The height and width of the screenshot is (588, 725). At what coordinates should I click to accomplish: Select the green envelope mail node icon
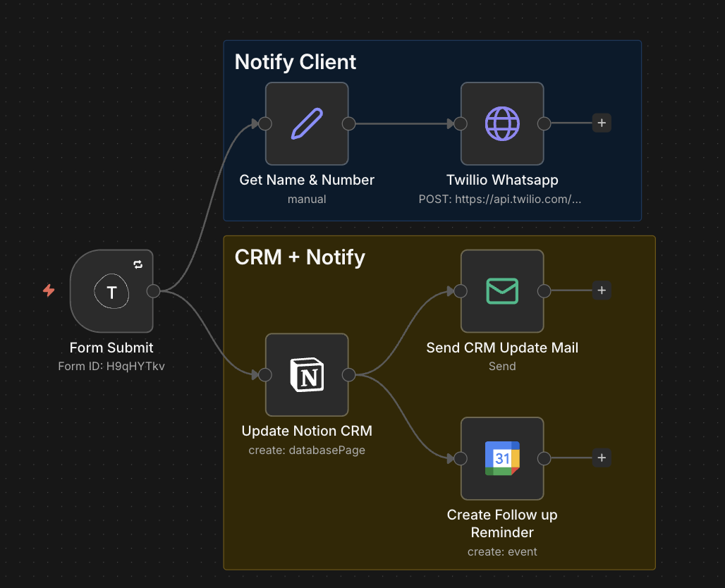(x=502, y=291)
